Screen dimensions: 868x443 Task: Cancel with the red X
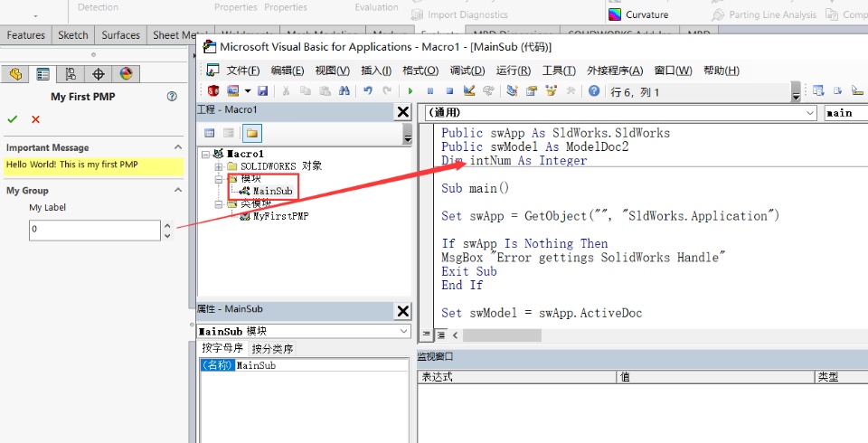pos(35,119)
